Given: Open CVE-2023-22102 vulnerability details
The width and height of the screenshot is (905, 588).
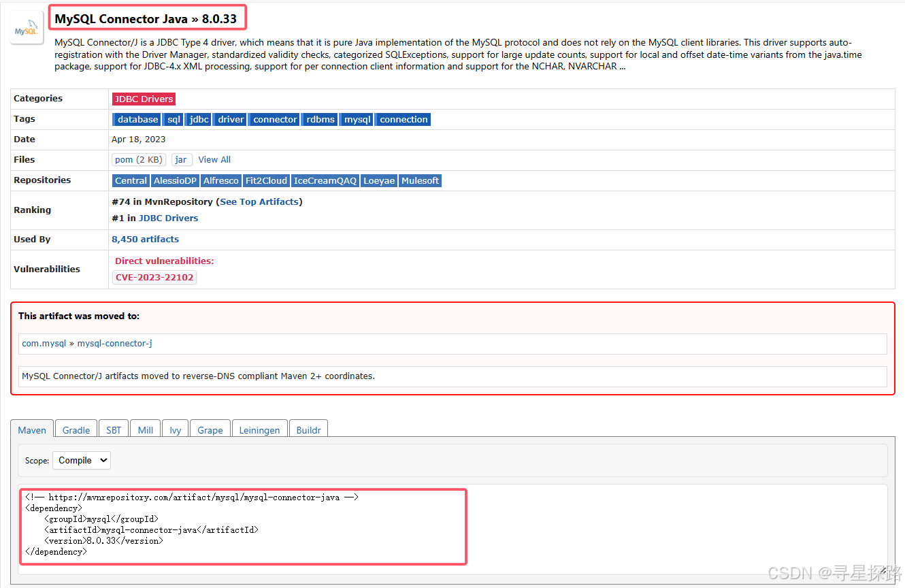Looking at the screenshot, I should (154, 278).
